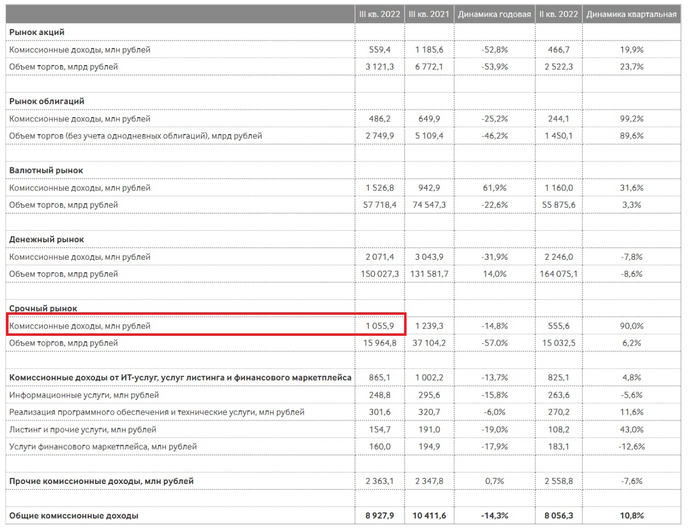
Task: Select the "Информационные услуги, млн рублей" row label
Action: tap(81, 394)
